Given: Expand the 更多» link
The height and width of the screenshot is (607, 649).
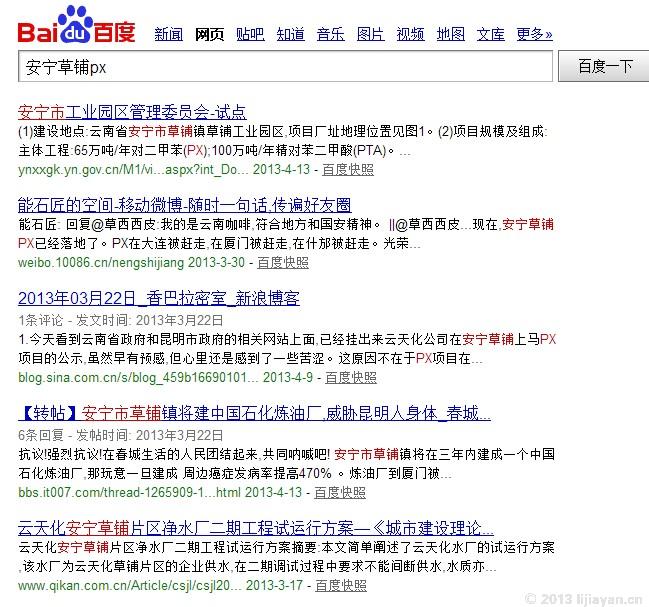Looking at the screenshot, I should [534, 34].
